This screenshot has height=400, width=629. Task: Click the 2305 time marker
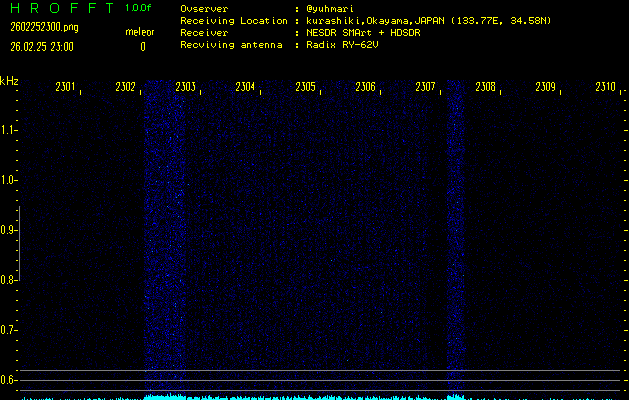305,87
